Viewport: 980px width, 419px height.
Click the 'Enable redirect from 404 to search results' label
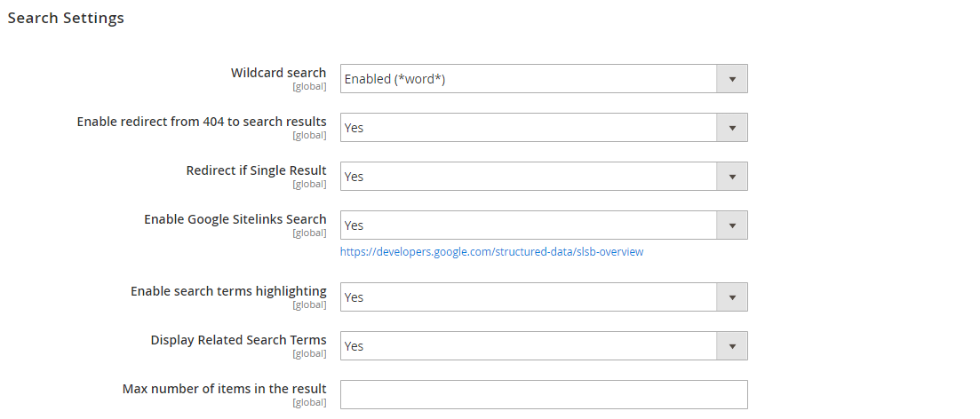click(x=202, y=121)
